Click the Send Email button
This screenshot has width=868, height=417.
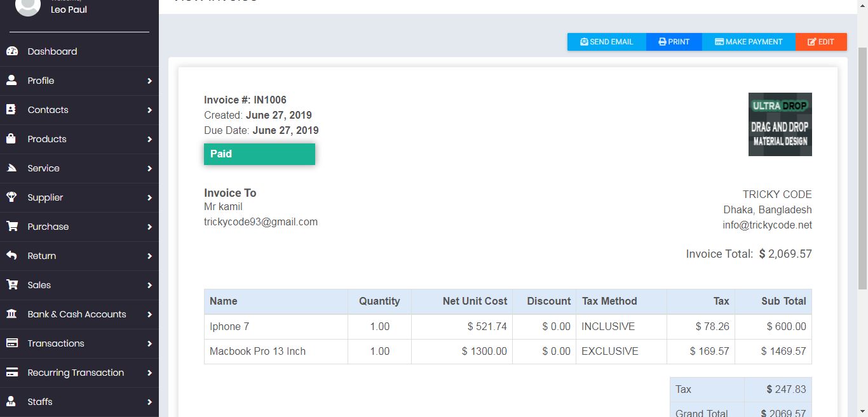tap(607, 42)
